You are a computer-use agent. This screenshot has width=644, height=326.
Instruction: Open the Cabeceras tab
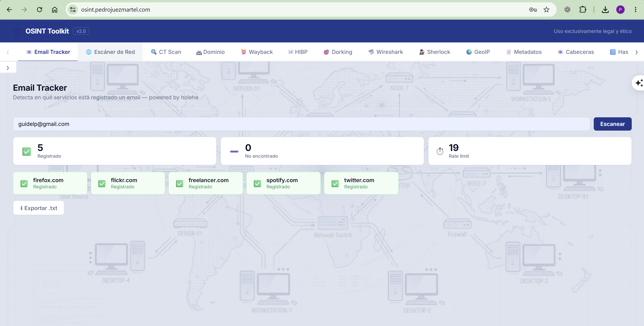(x=576, y=52)
